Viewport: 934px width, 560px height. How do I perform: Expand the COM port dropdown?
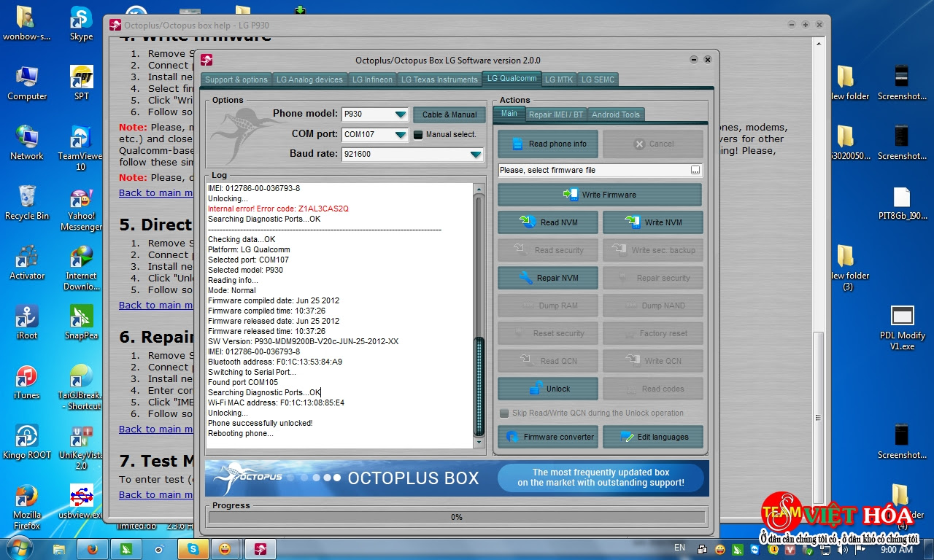400,135
